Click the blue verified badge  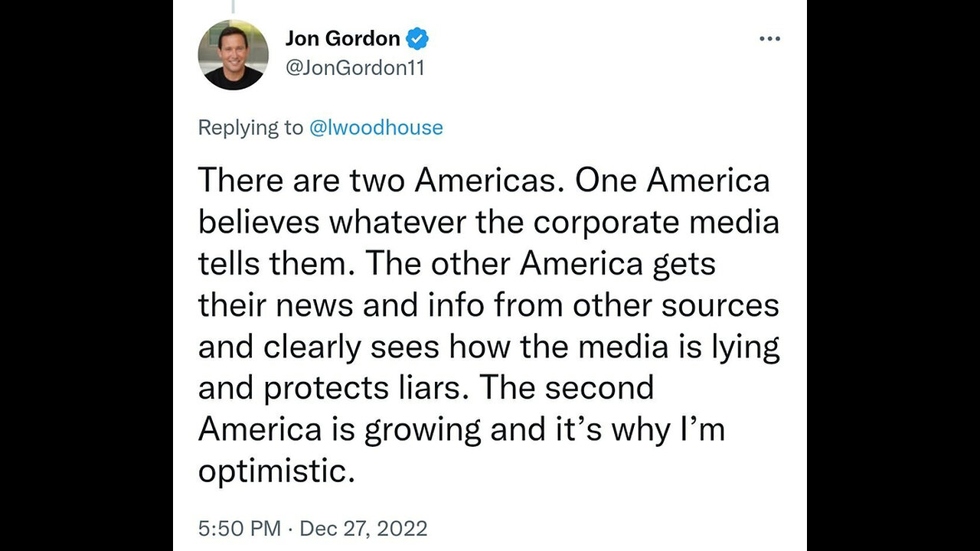pos(417,38)
